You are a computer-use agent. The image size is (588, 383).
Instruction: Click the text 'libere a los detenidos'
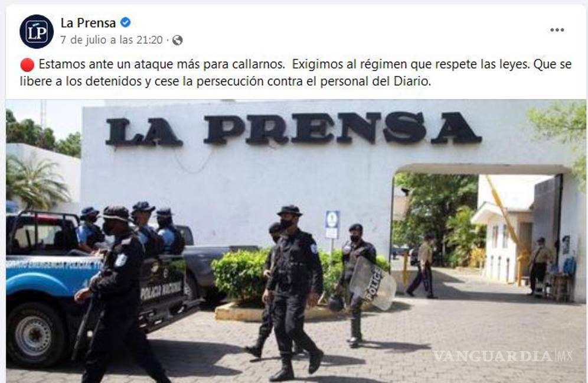click(x=81, y=81)
